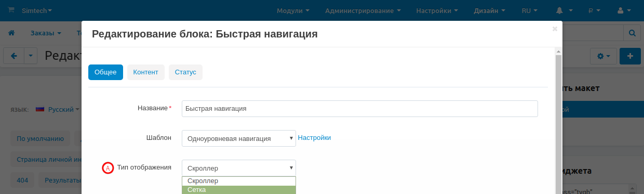The image size is (644, 194).
Task: Click the Настройки link next to Шаблон
Action: 314,138
